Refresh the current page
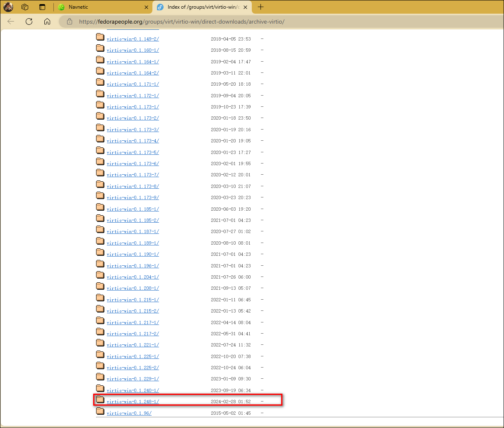Viewport: 504px width, 428px height. tap(29, 22)
